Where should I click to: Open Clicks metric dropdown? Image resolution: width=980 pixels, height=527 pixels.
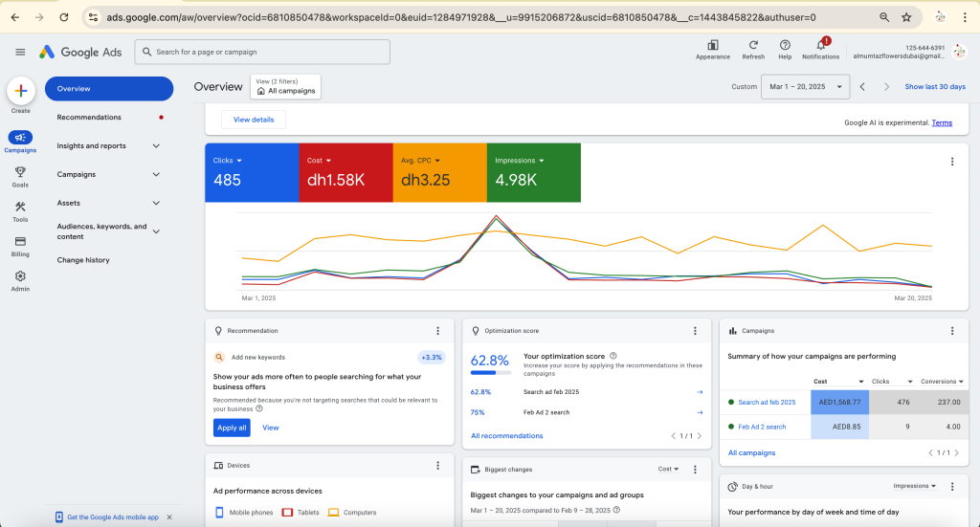click(228, 161)
